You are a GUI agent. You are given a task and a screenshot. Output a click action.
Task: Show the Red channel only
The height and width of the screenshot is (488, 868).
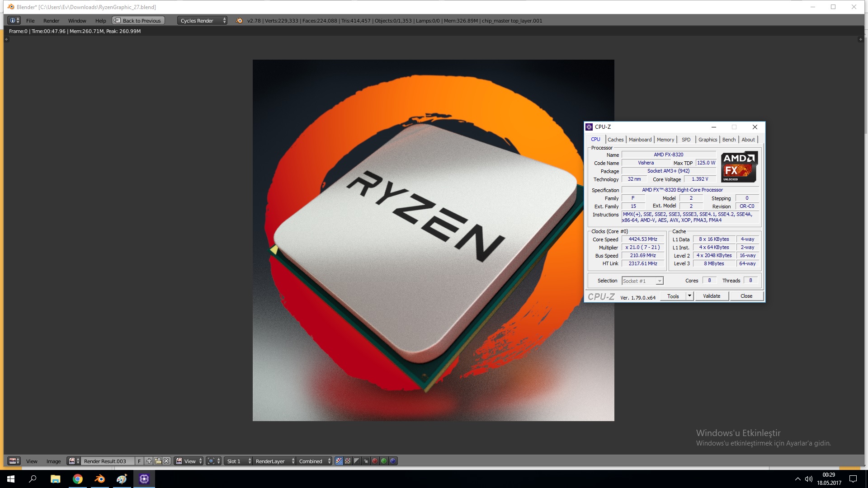tap(375, 461)
